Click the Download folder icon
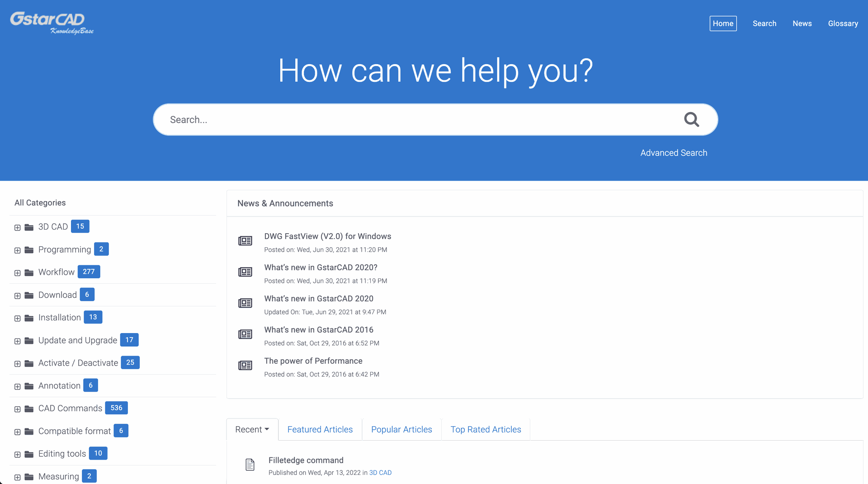868x484 pixels. [x=29, y=296]
